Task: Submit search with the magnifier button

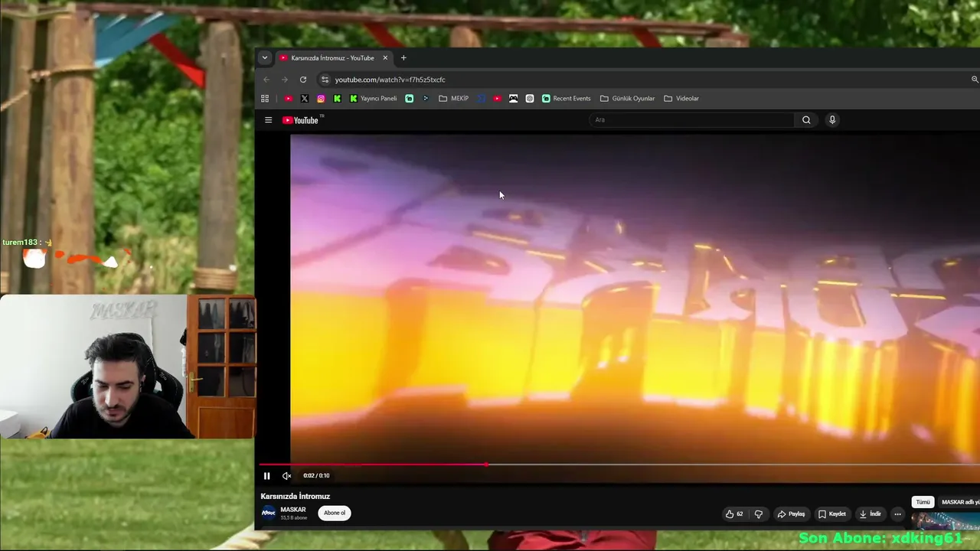Action: [806, 120]
